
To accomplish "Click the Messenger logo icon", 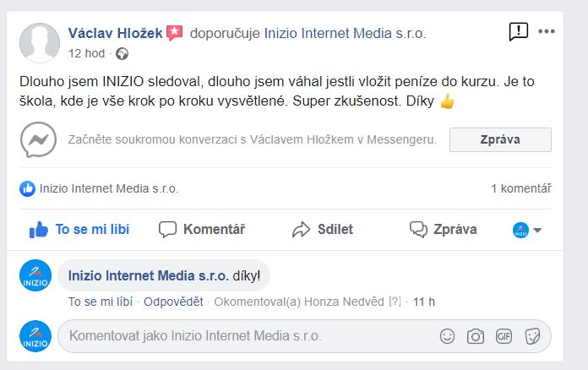I will [38, 140].
